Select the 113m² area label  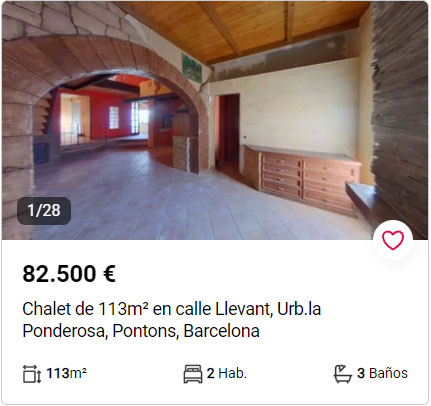tap(67, 373)
